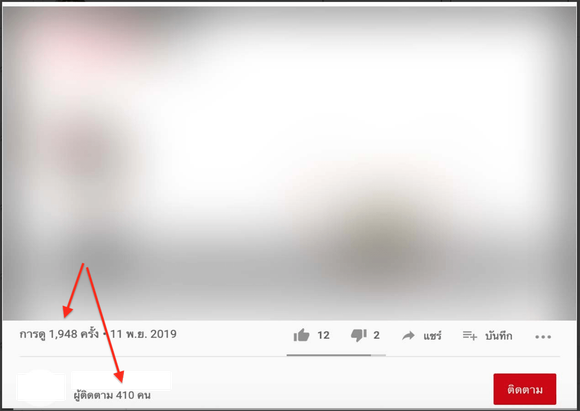Click the share arrow icon

[408, 336]
